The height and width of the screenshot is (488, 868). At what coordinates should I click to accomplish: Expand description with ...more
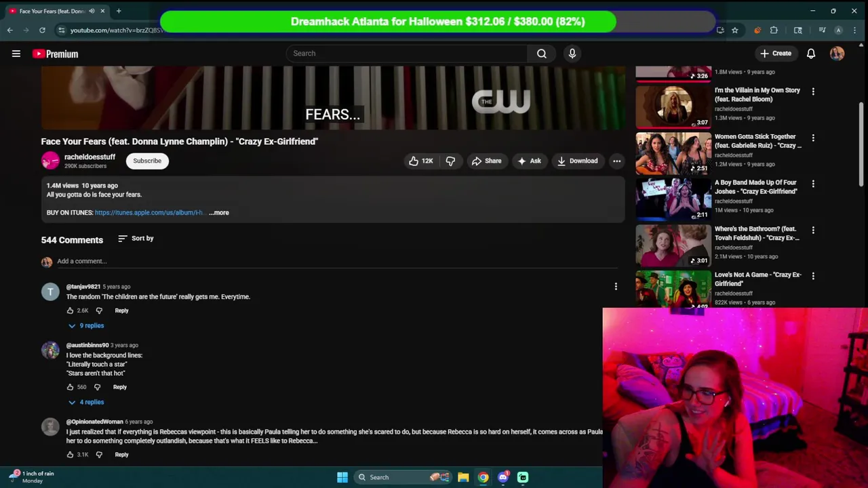click(x=219, y=213)
